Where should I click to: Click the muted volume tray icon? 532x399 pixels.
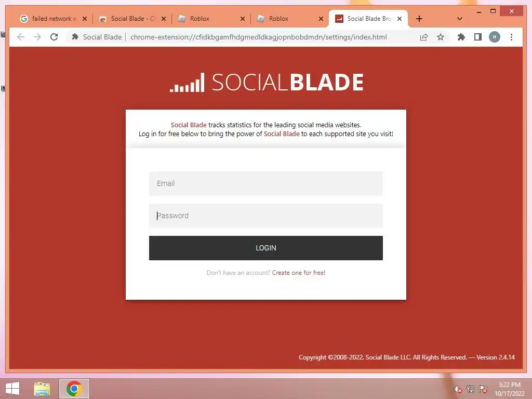458,389
